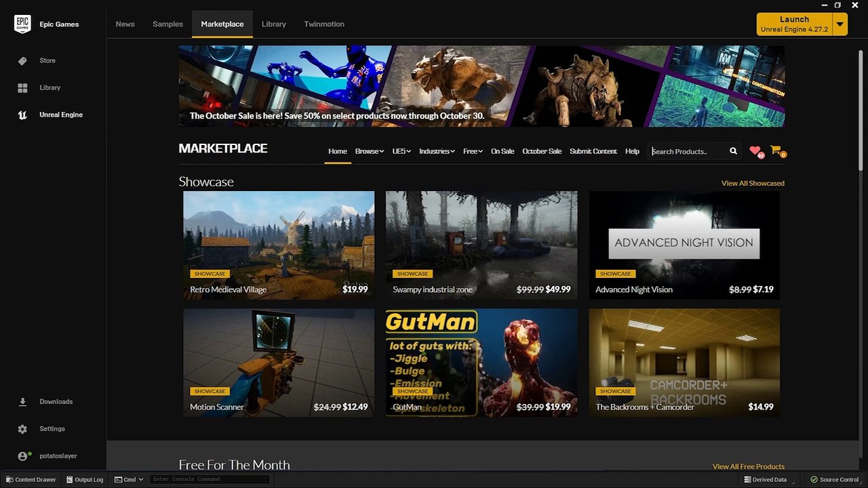868x488 pixels.
Task: Click the Downloads label in sidebar
Action: pyautogui.click(x=56, y=402)
